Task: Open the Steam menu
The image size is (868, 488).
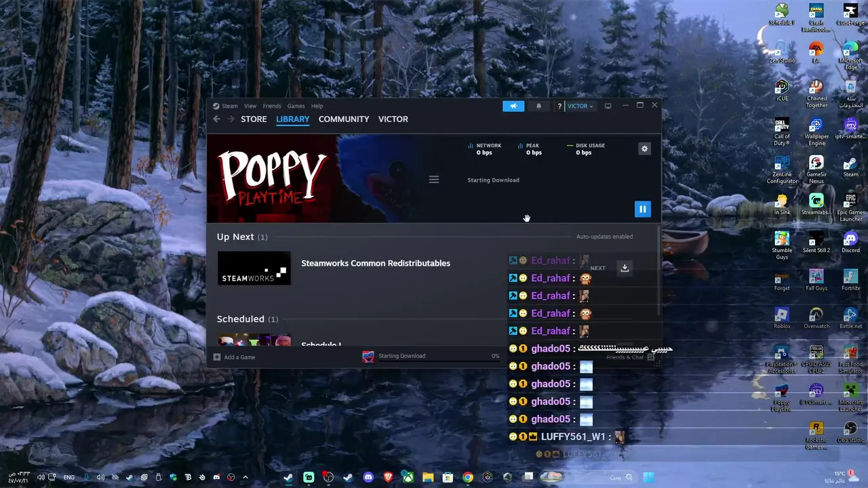Action: tap(226, 106)
